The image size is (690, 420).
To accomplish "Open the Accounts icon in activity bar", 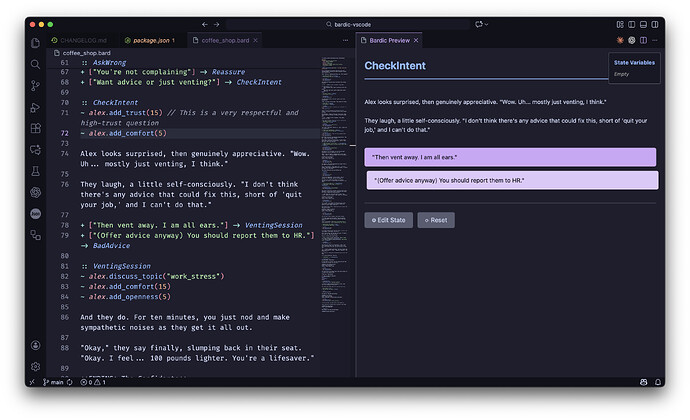I will [x=36, y=345].
